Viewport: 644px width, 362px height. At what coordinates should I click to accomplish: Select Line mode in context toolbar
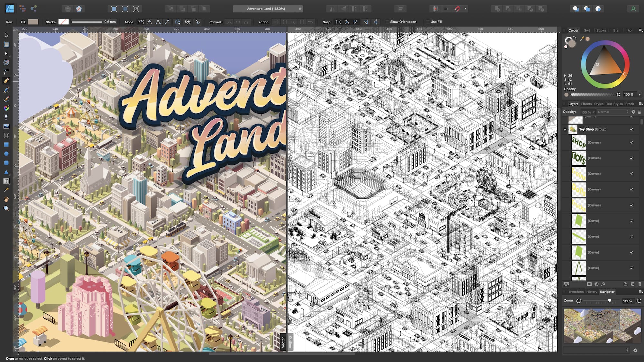click(x=167, y=22)
